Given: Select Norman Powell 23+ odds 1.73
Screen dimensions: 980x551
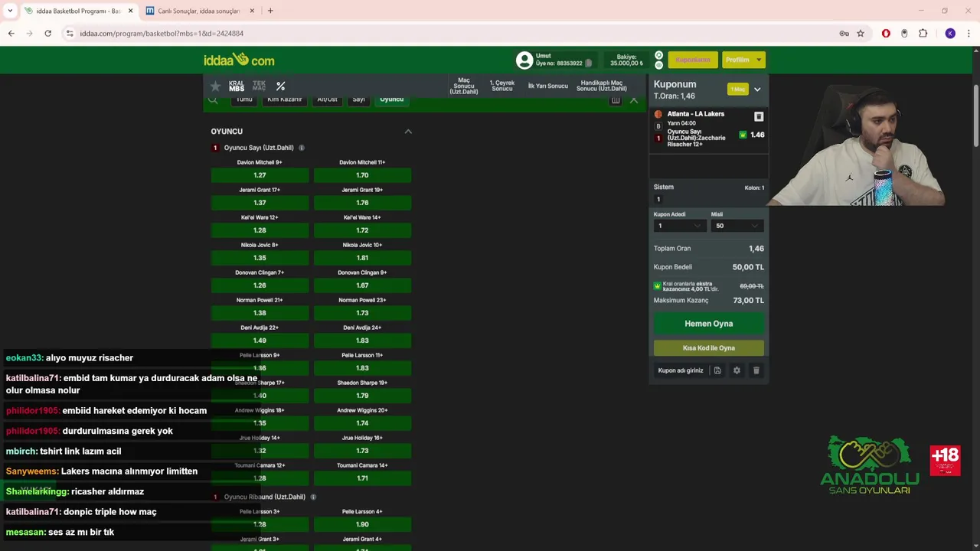Looking at the screenshot, I should pos(362,313).
